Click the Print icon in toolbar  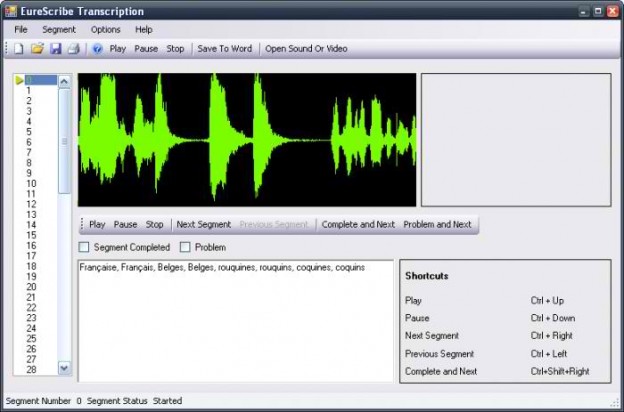(74, 49)
